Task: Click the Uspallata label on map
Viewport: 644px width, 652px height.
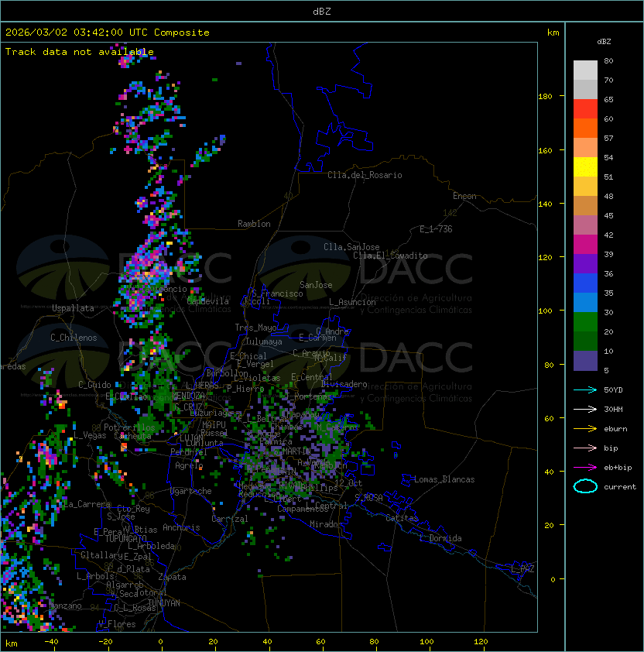Action: (x=73, y=308)
